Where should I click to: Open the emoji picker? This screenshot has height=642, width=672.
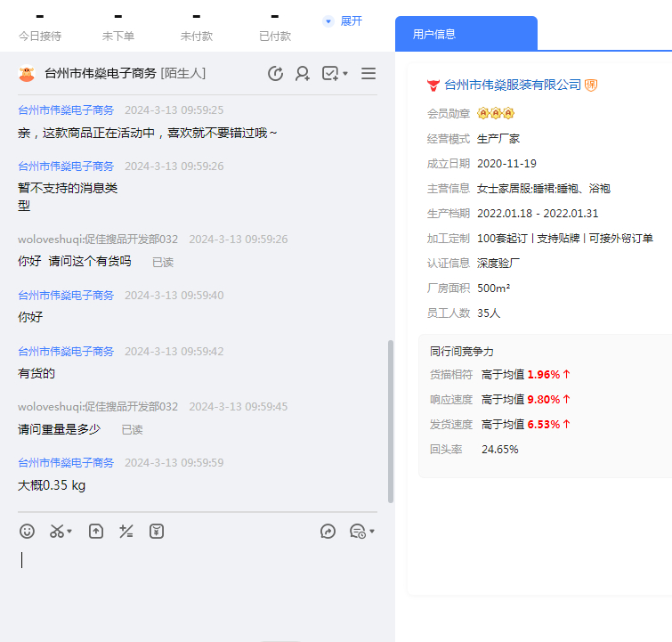pos(28,532)
